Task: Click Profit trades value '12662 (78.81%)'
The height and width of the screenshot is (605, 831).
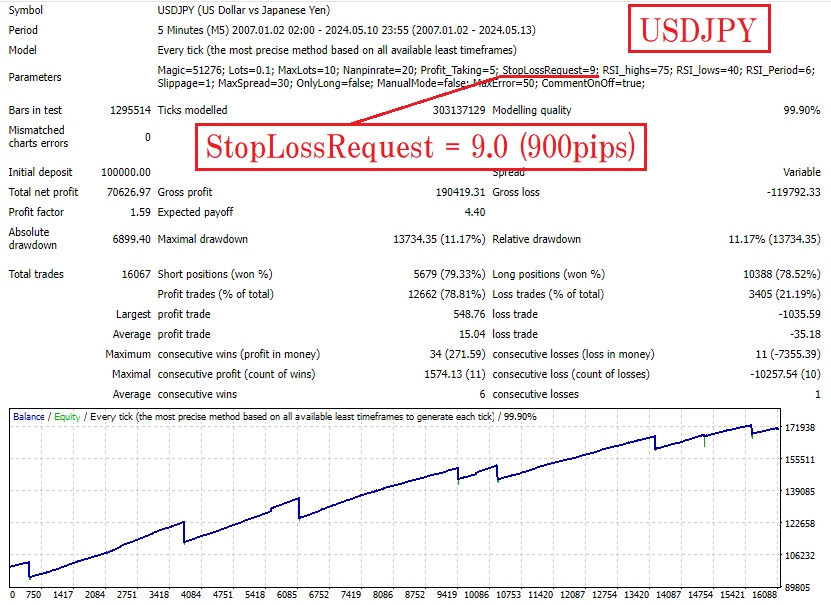Action: (446, 295)
